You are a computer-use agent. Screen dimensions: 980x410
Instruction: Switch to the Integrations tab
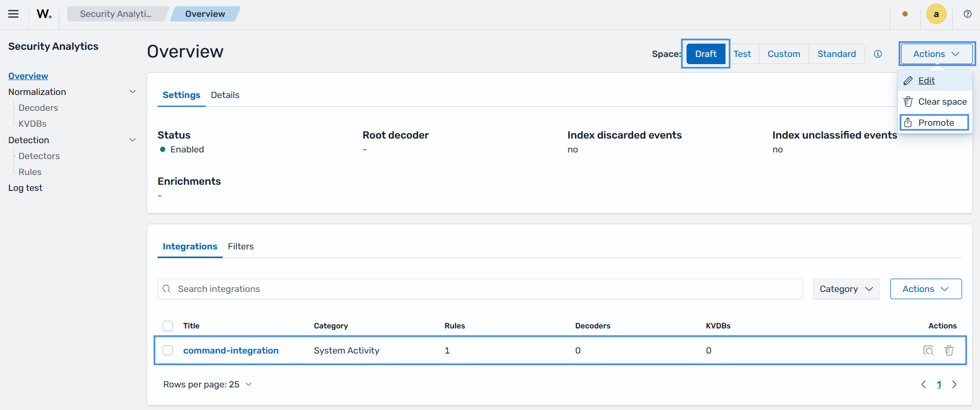tap(190, 246)
